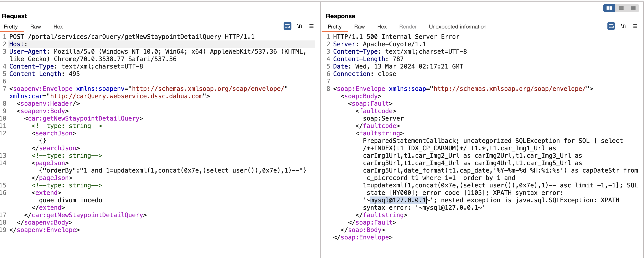Switch to top-bottom split layout icon
The height and width of the screenshot is (258, 644).
point(621,8)
